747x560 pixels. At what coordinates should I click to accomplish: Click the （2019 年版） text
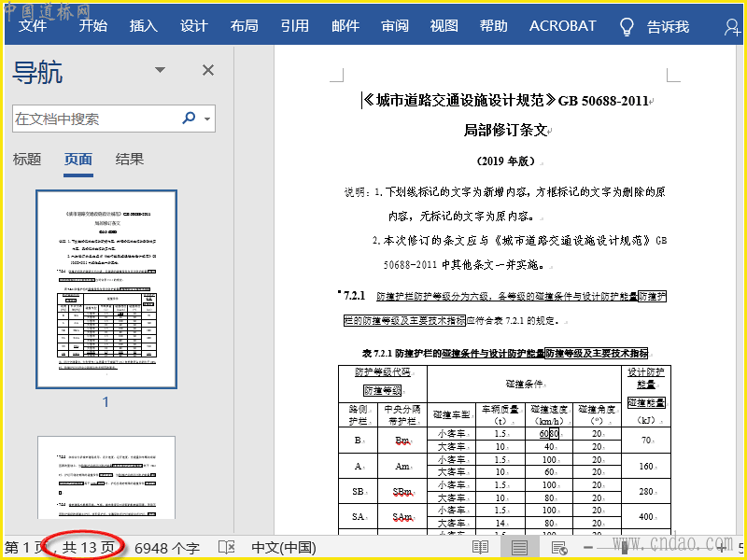tap(505, 161)
